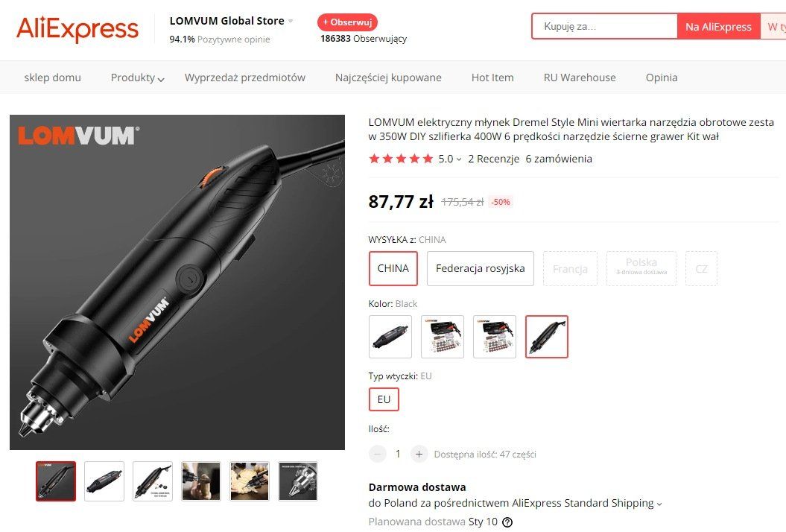Expand the LOMVUM Global Store dropdown arrow
This screenshot has width=786, height=532.
click(x=291, y=21)
